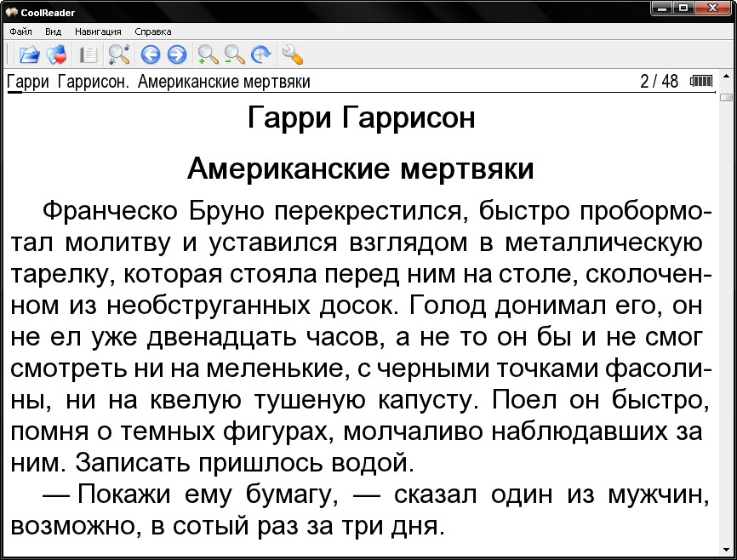
Task: Click the CoolReader title bar icon
Action: (x=12, y=13)
